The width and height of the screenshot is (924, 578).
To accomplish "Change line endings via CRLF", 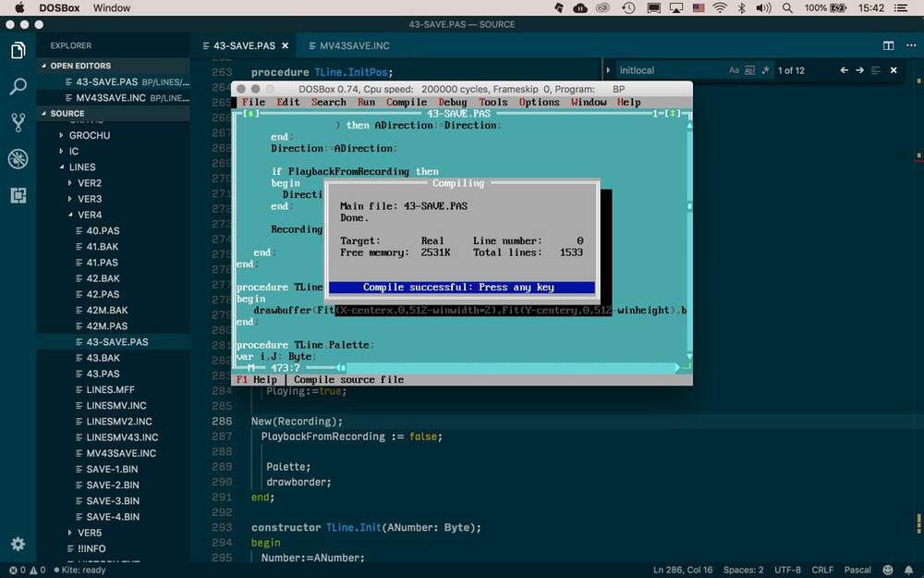I will tap(822, 570).
